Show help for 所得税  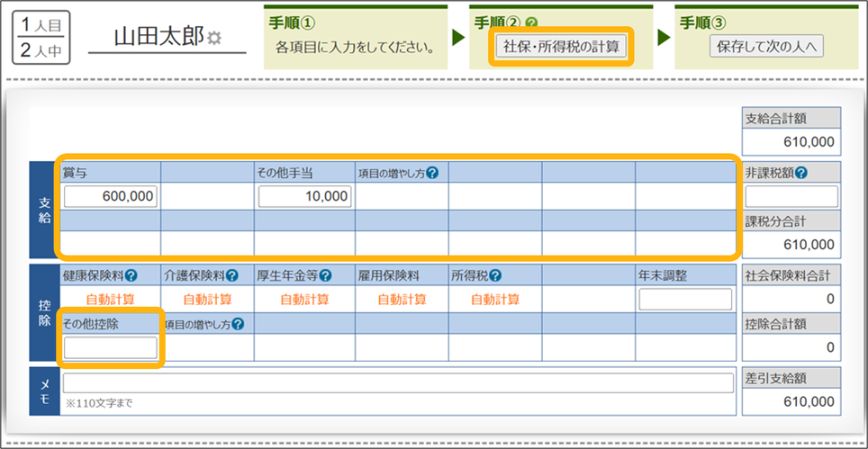[495, 276]
